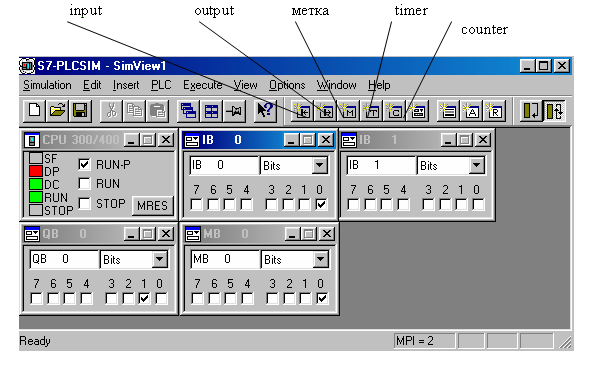Check the RUN mode checkbox
Image resolution: width=599 pixels, height=367 pixels.
84,184
